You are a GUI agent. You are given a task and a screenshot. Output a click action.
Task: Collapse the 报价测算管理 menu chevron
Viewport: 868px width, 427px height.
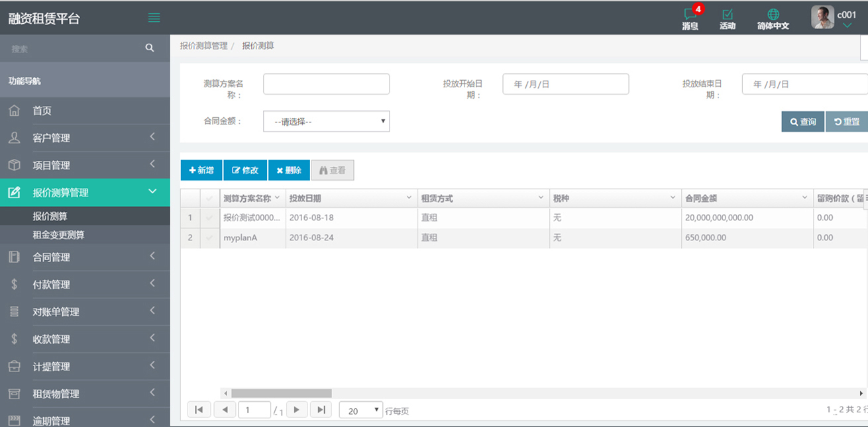(152, 191)
